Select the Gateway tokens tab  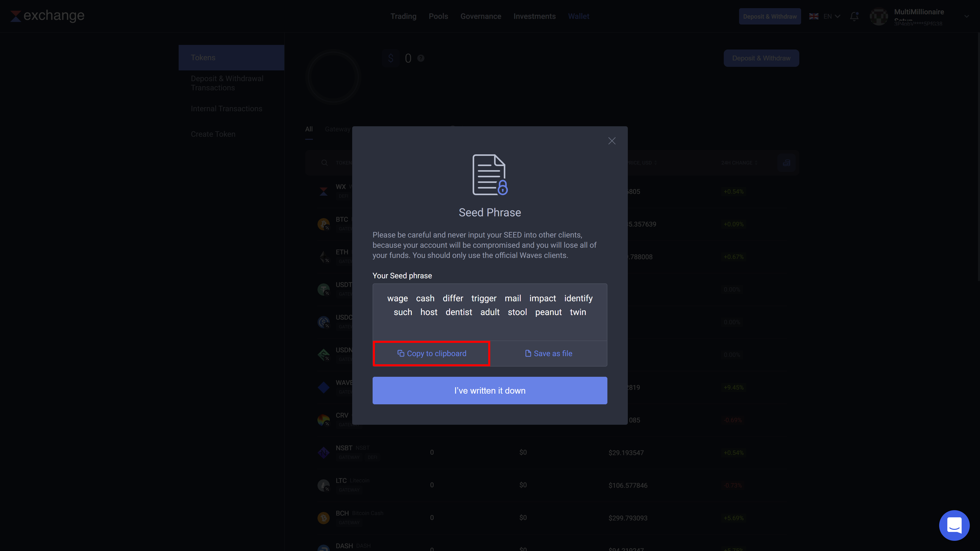pyautogui.click(x=337, y=129)
